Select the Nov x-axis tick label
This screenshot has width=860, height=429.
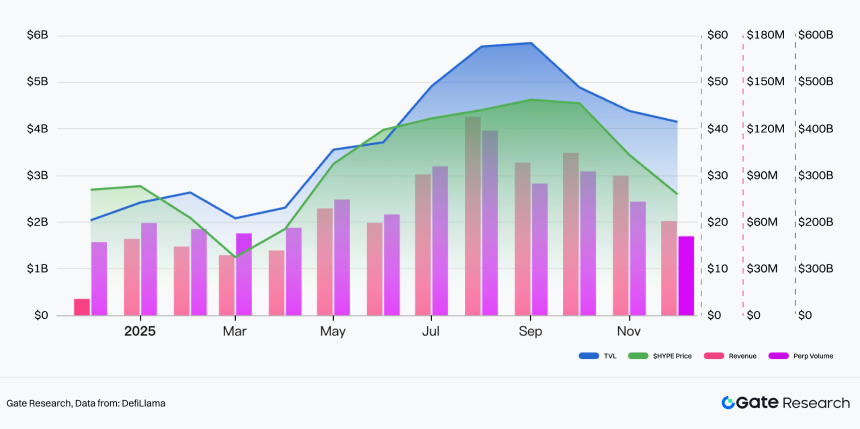pos(629,331)
